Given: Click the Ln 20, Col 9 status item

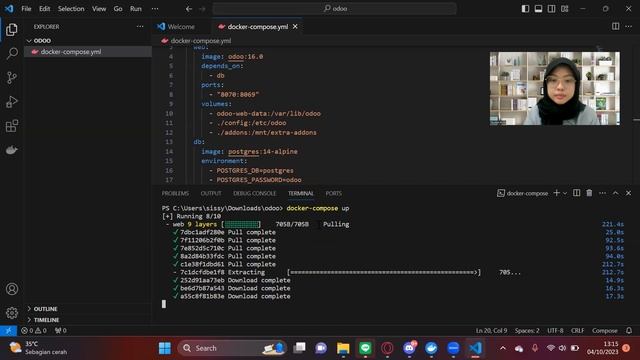Looking at the screenshot, I should [x=491, y=331].
